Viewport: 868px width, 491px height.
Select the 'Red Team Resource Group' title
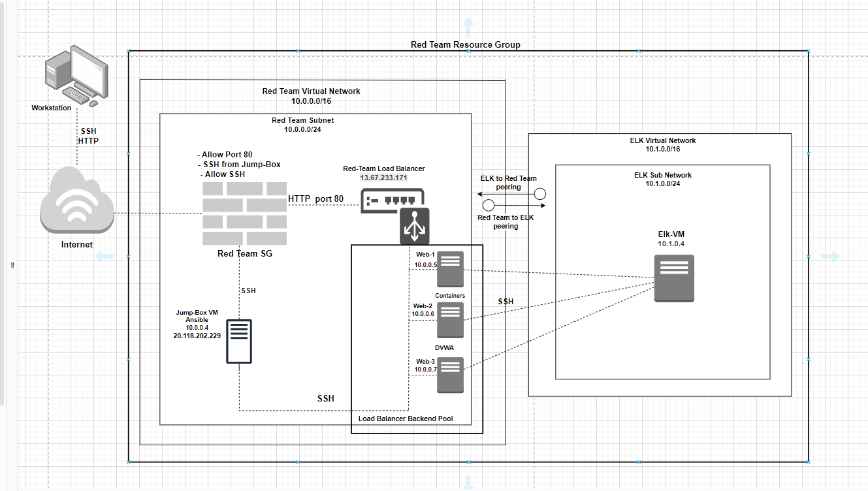tap(466, 45)
